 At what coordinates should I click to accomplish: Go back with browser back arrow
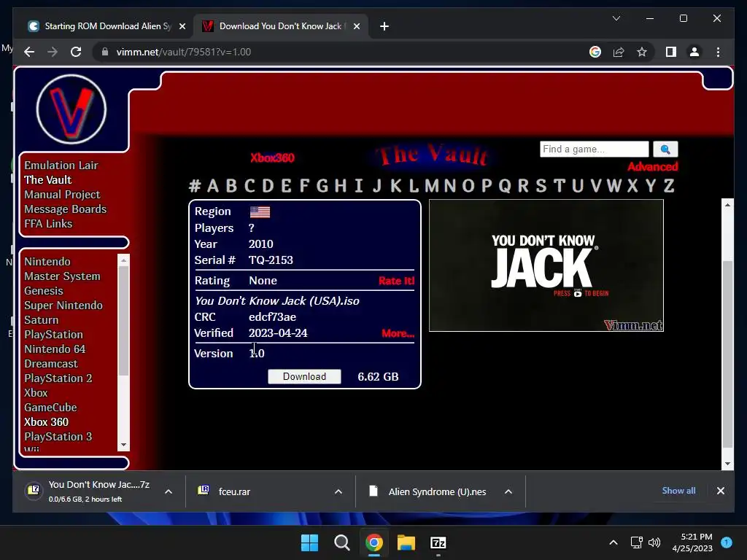point(29,52)
